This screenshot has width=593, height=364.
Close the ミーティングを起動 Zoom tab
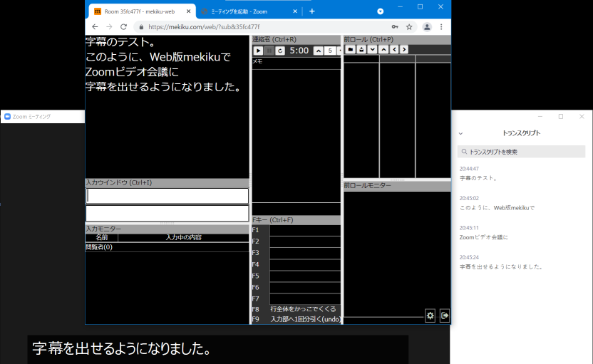(295, 11)
